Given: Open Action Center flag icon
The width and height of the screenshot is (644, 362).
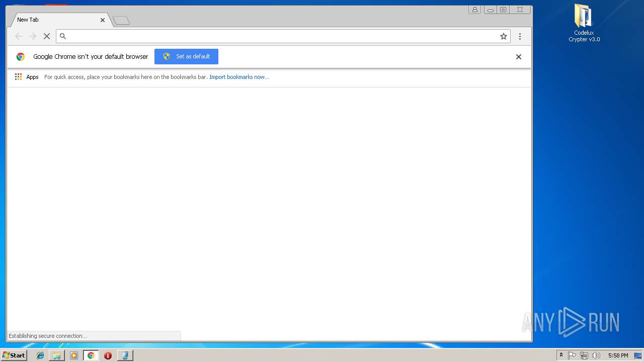Looking at the screenshot, I should coord(572,355).
